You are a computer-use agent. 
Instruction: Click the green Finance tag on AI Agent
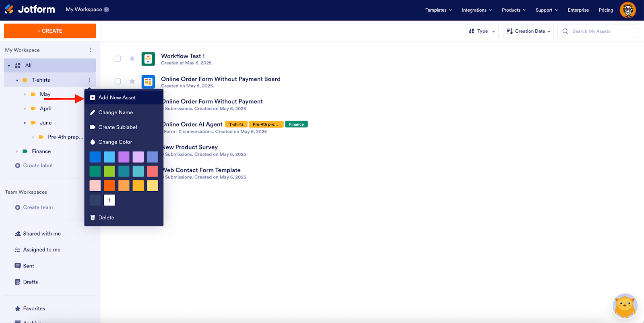(x=296, y=124)
